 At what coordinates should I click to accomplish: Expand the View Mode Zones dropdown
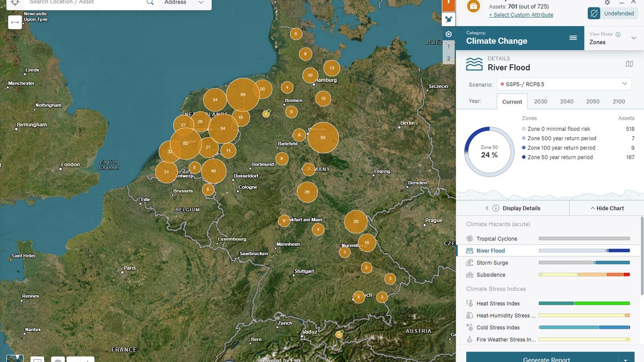(633, 38)
